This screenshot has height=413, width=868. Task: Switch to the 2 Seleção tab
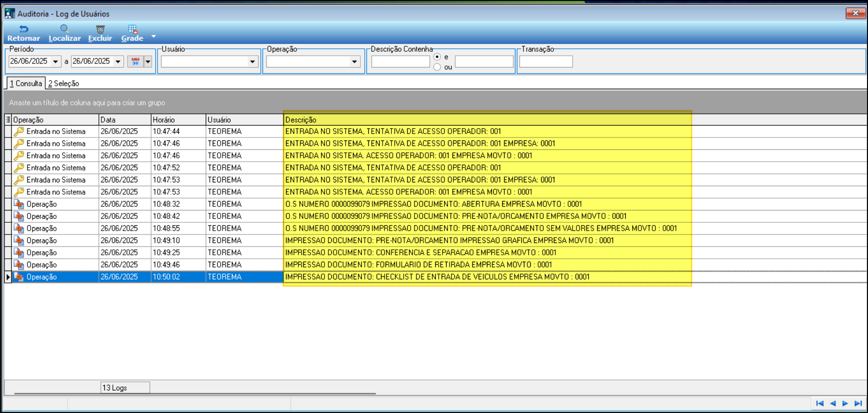tap(64, 84)
